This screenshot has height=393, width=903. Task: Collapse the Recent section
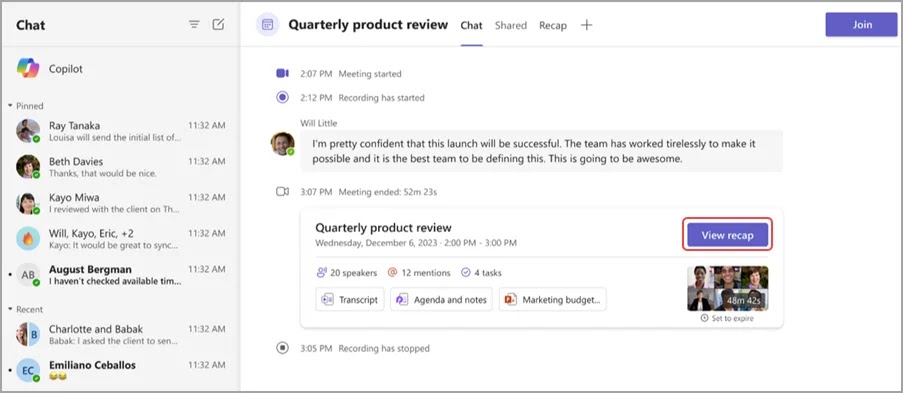point(26,309)
